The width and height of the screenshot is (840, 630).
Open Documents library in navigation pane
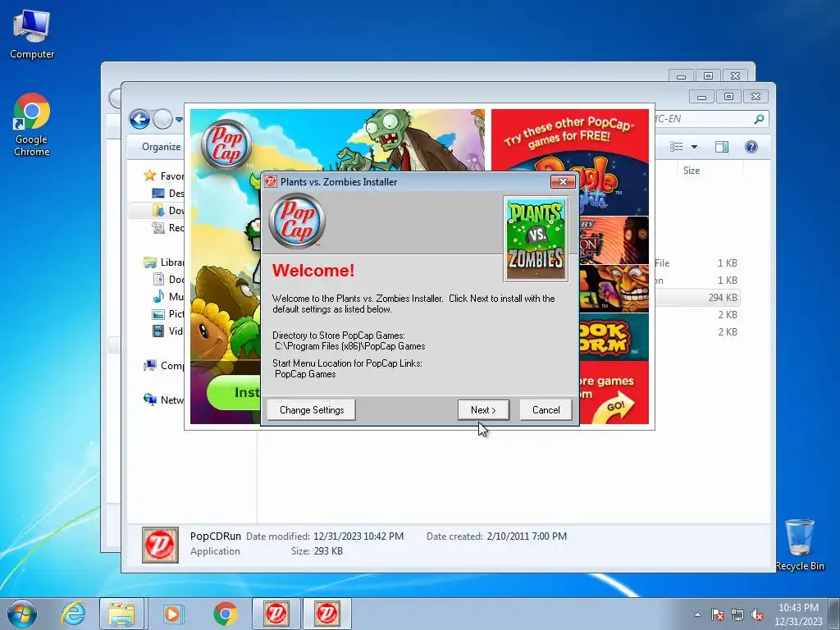(x=168, y=279)
